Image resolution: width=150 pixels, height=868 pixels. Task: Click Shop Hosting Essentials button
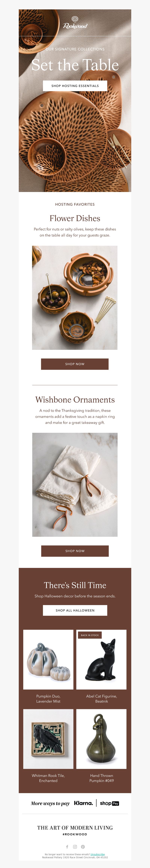[x=75, y=86]
